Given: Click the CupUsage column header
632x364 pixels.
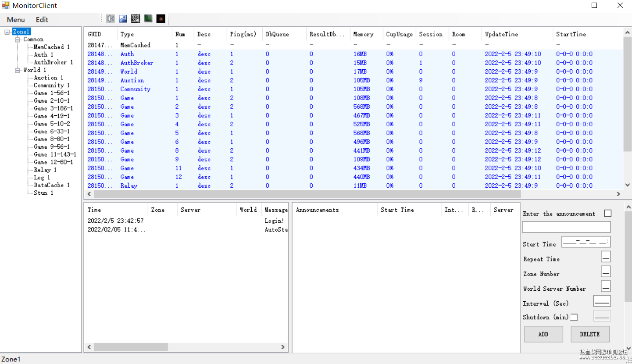Looking at the screenshot, I should pyautogui.click(x=400, y=34).
